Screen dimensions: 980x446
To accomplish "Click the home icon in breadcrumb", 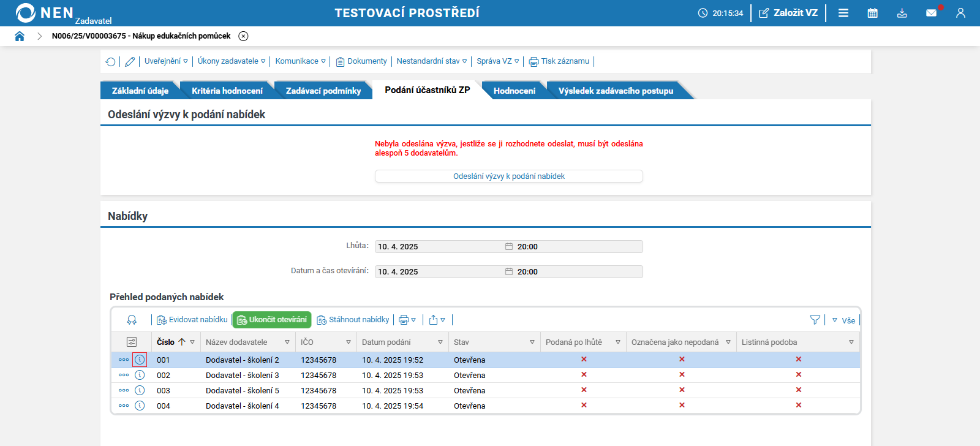I will point(20,36).
